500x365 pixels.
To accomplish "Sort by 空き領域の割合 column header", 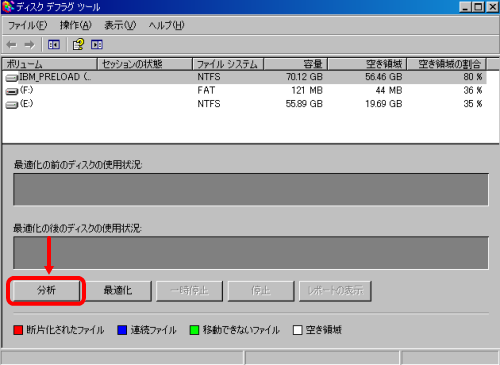I will 447,64.
